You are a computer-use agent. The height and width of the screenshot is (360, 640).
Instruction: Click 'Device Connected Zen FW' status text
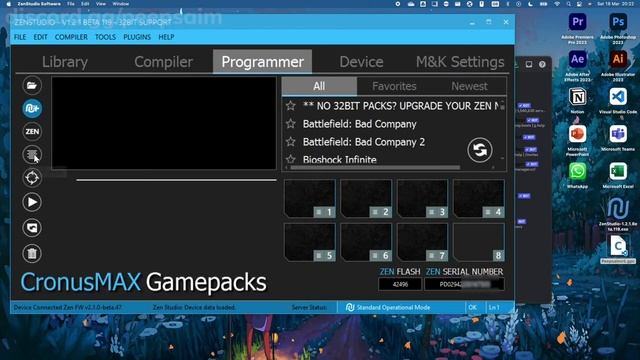pos(68,307)
